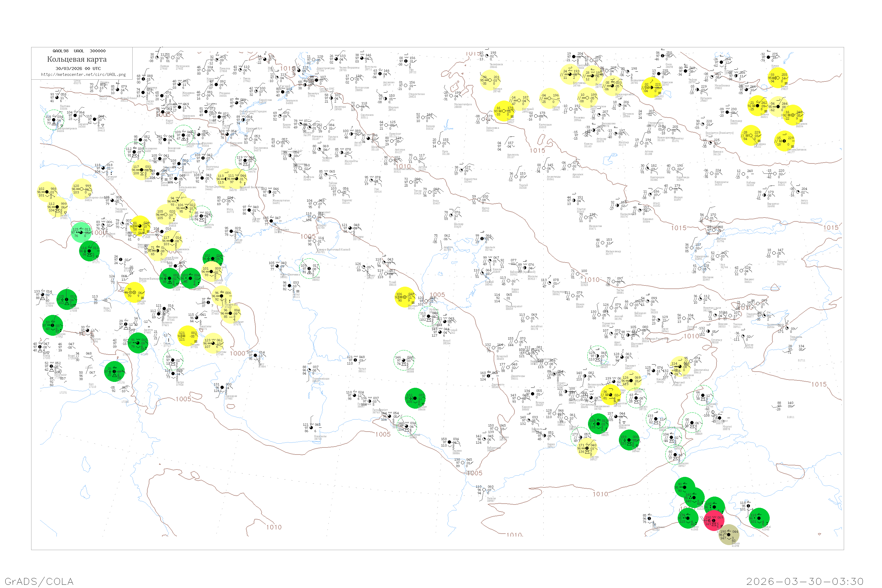Select the green Banihal station circle

click(759, 518)
